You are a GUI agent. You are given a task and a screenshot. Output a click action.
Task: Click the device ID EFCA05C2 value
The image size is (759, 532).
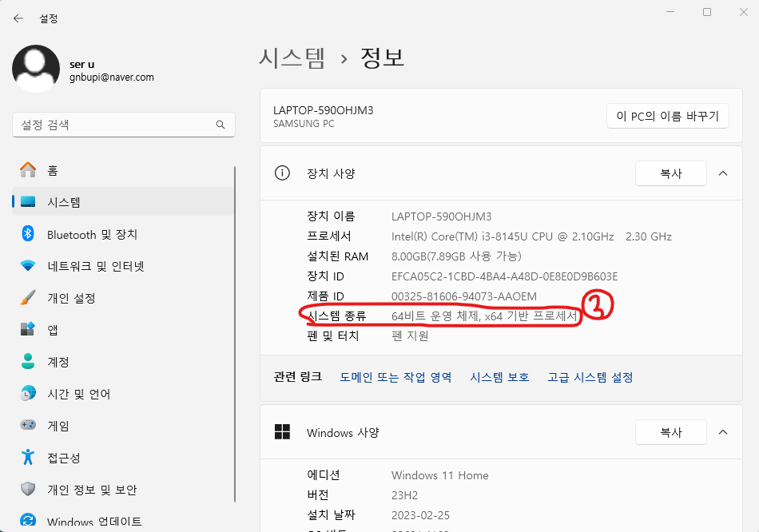pos(504,276)
